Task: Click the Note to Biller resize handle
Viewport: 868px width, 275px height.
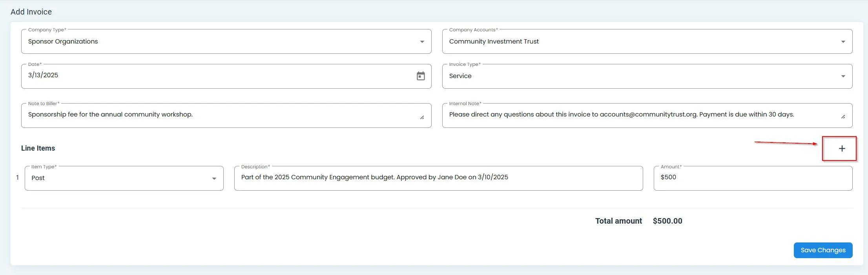Action: (x=422, y=117)
